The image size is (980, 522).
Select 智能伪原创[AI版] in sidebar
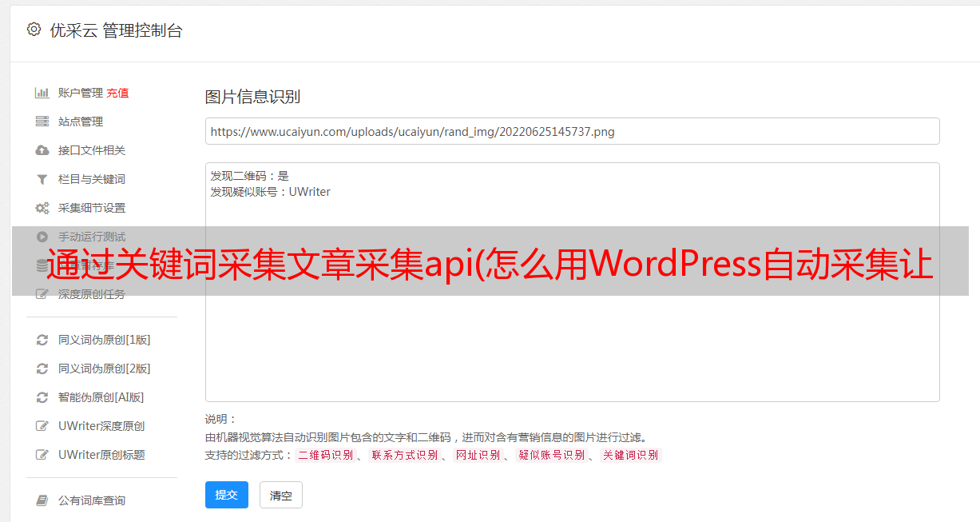pyautogui.click(x=101, y=397)
